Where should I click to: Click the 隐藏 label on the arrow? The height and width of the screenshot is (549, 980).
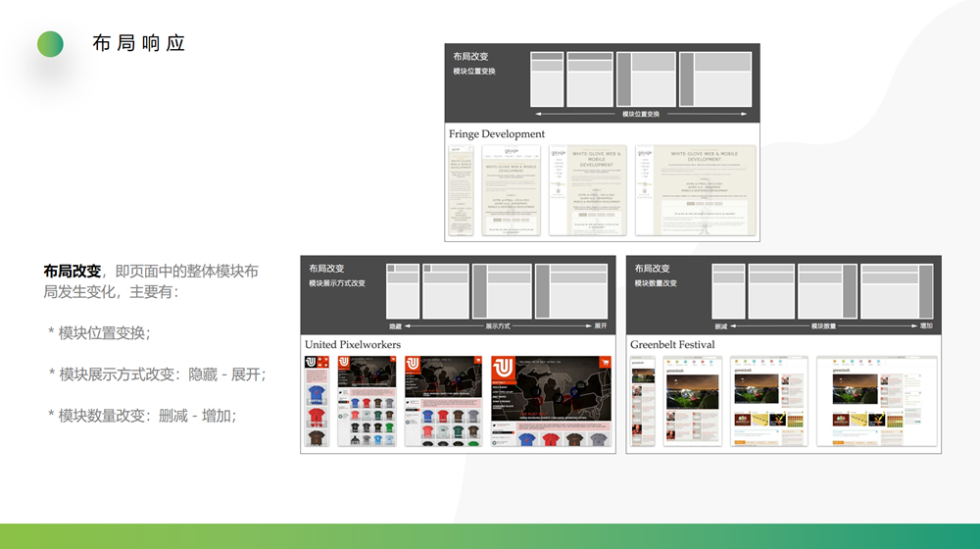point(396,325)
